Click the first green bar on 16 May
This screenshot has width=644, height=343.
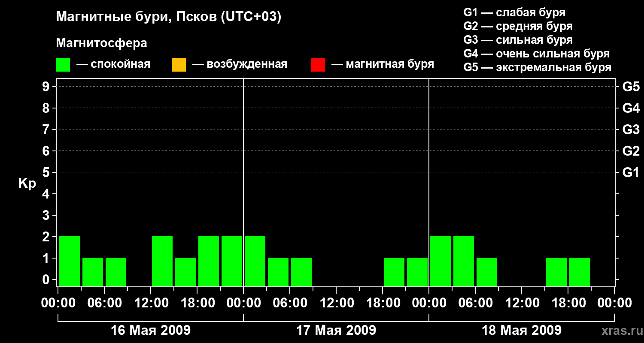click(x=70, y=261)
